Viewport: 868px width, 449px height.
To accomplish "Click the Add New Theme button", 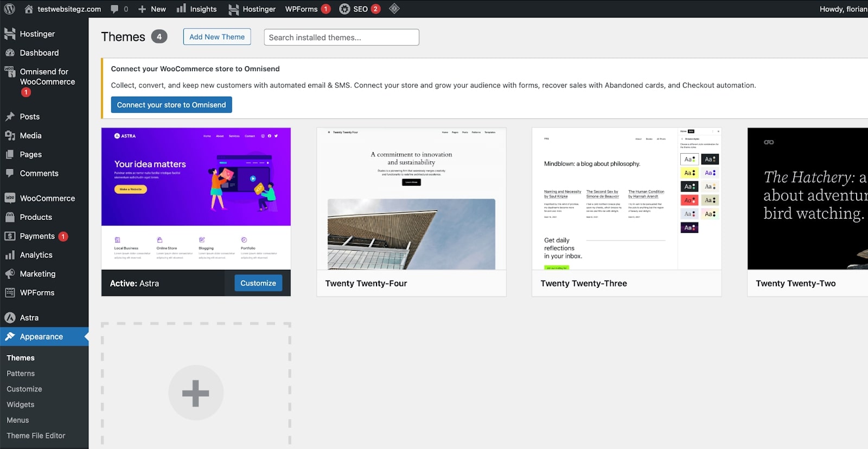I will coord(217,37).
